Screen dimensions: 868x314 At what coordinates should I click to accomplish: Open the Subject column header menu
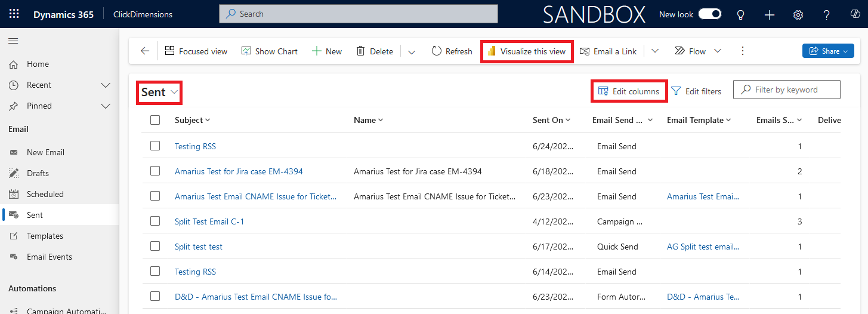pyautogui.click(x=193, y=120)
